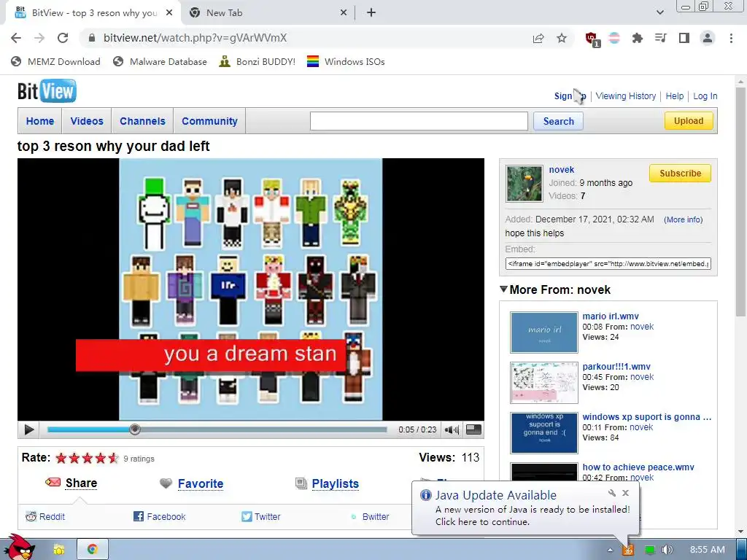Screen dimensions: 747x560
Task: Click the tab search chevron
Action: 659,12
